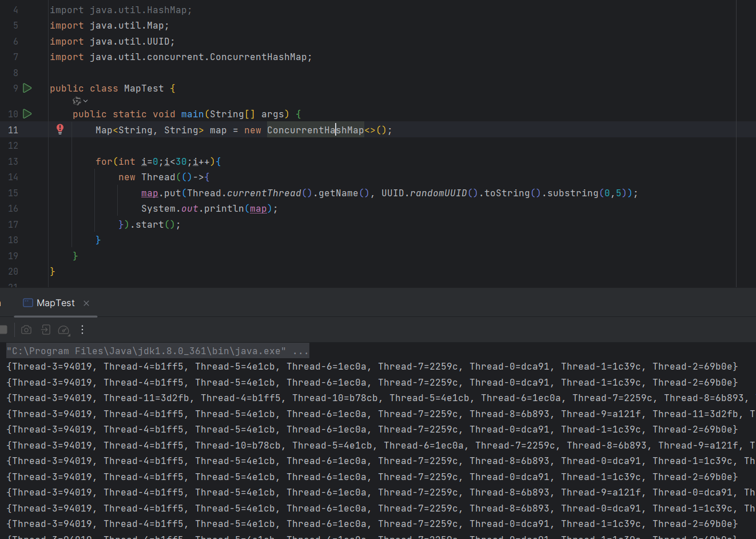
Task: Click 'import java.util.UUID;' line
Action: tap(112, 41)
